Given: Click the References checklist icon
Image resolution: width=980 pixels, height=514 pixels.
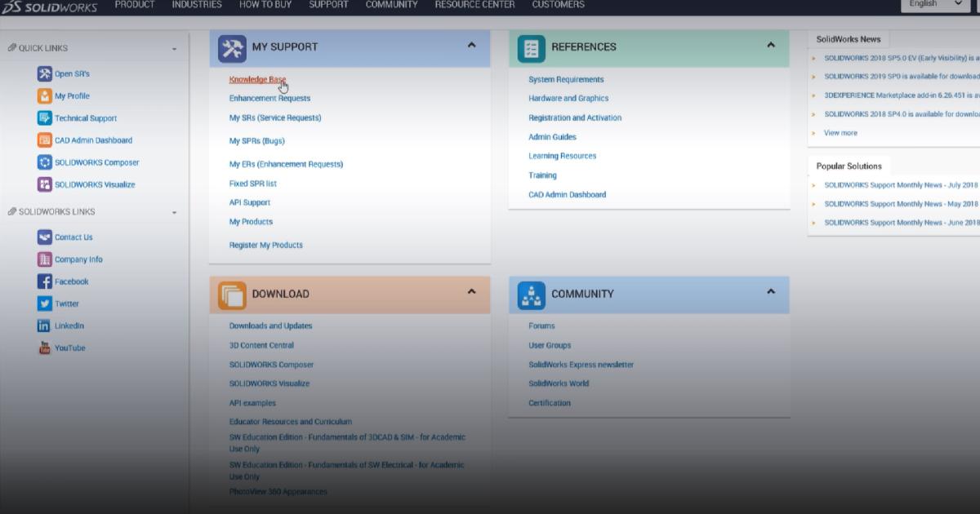Looking at the screenshot, I should coord(532,49).
